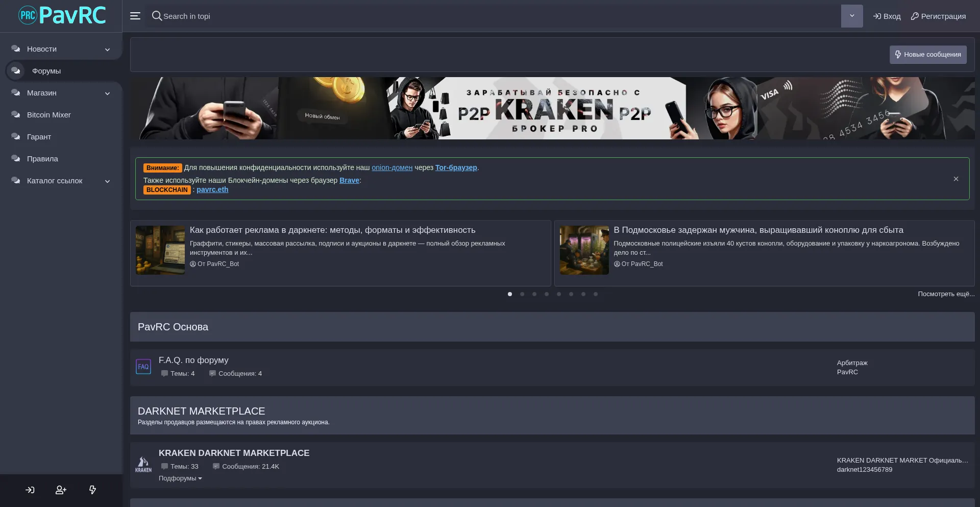Image resolution: width=980 pixels, height=507 pixels.
Task: Click the Магазин sidebar icon
Action: coord(16,93)
